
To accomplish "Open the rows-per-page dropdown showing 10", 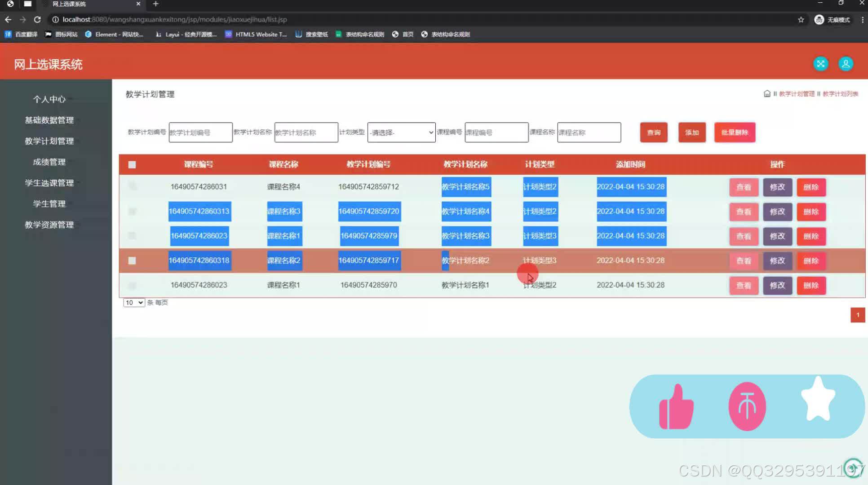I will (134, 303).
